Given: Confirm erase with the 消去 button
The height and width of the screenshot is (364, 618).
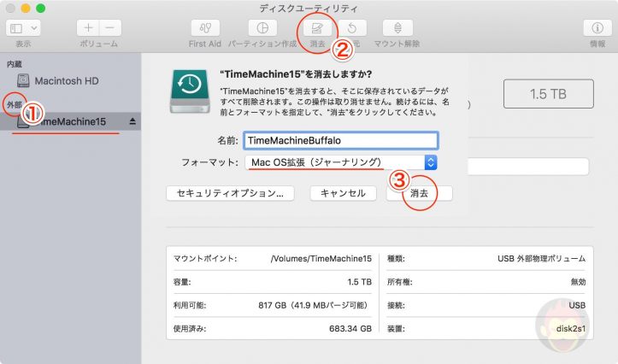Looking at the screenshot, I should (420, 193).
